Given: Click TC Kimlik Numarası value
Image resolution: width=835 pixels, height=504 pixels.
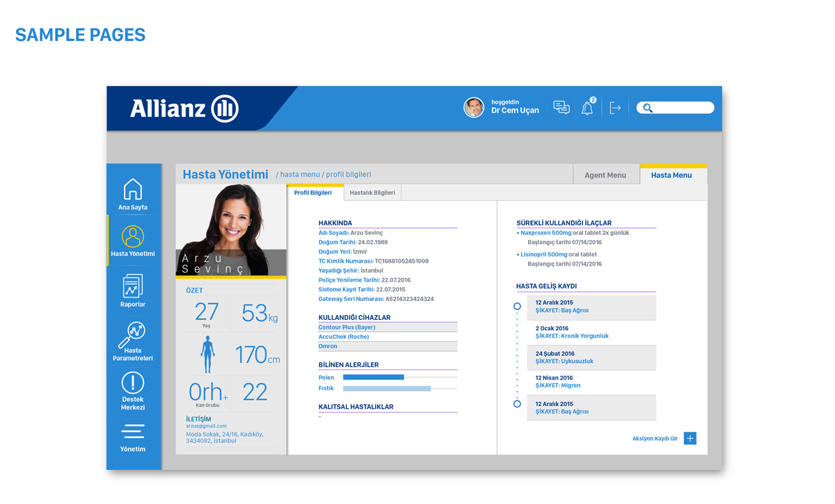Looking at the screenshot, I should click(401, 261).
